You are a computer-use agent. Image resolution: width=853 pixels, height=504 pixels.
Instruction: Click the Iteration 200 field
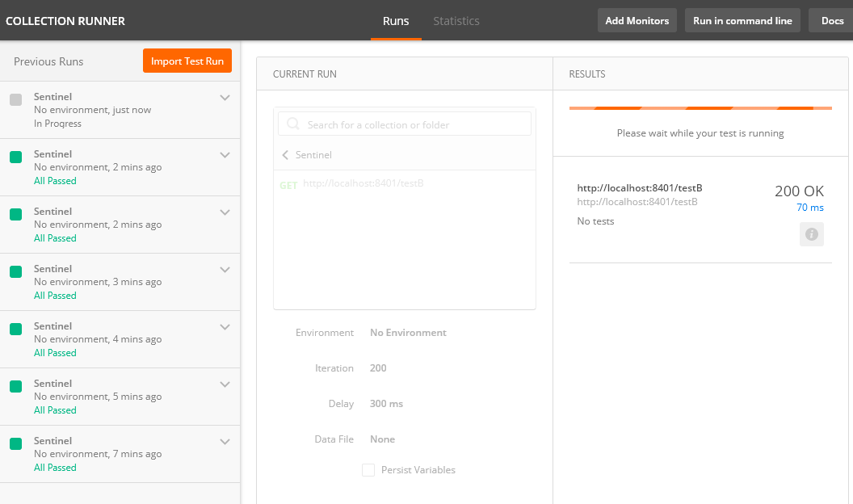coord(378,368)
